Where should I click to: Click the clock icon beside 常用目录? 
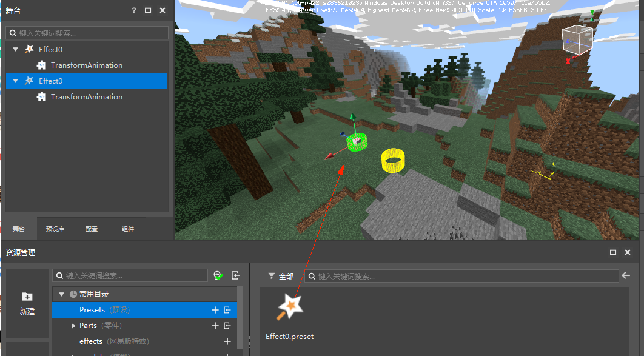[73, 294]
